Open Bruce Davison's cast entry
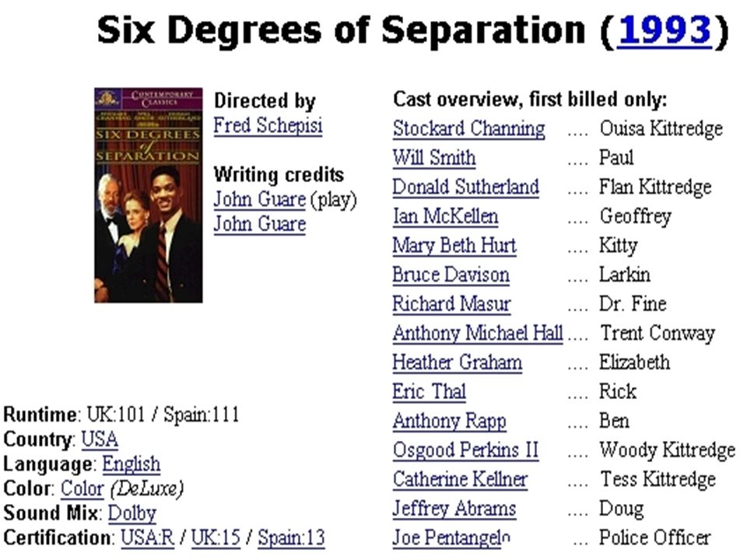Viewport: 747px width, 560px height. 451,275
